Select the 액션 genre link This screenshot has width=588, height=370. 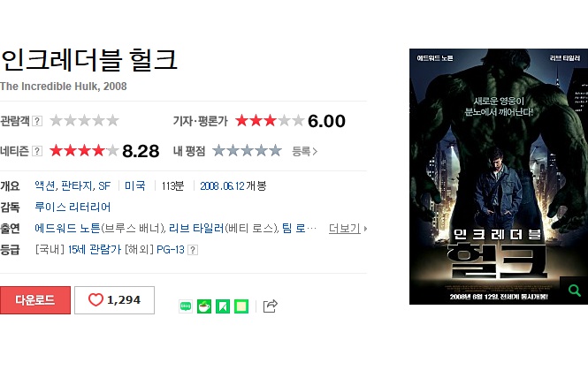point(45,185)
